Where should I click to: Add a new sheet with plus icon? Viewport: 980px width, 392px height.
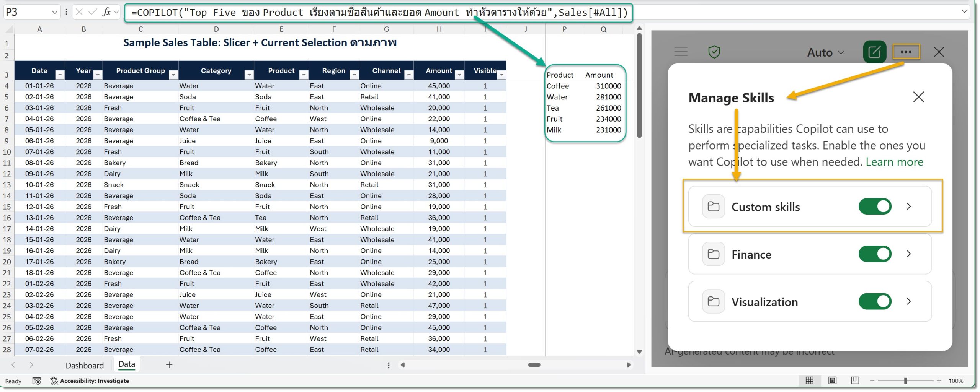(169, 365)
